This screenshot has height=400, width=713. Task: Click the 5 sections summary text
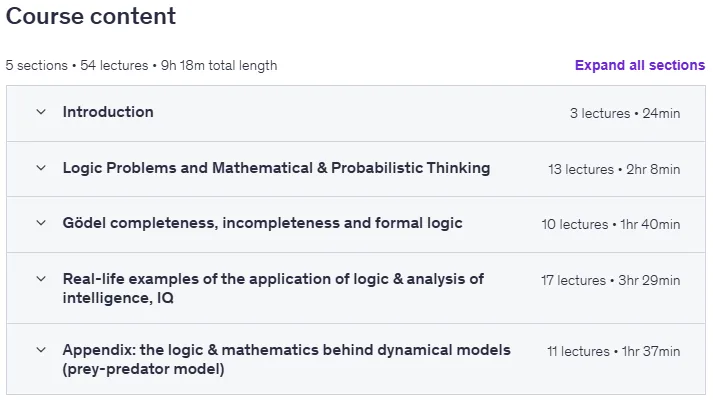(x=36, y=65)
